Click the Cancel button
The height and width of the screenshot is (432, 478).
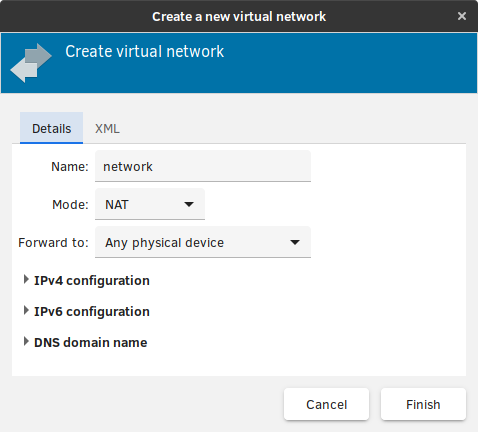tap(327, 404)
